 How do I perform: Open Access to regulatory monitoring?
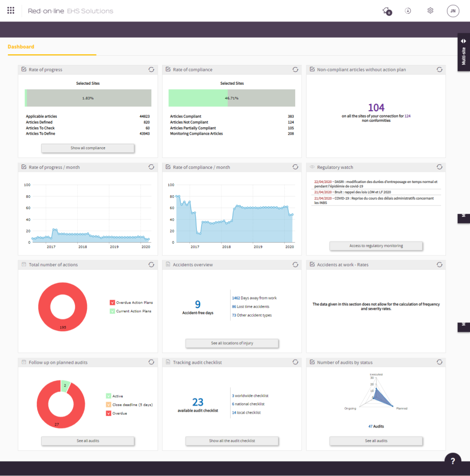click(376, 246)
